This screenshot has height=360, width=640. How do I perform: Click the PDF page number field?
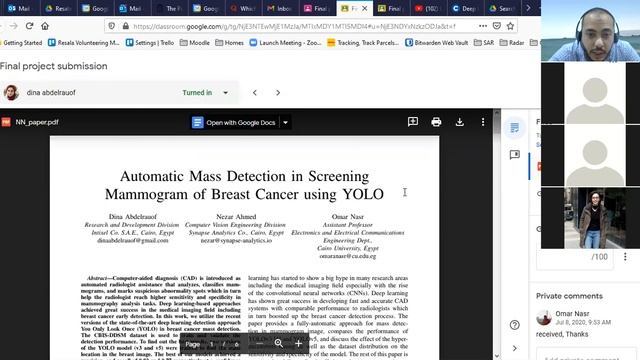pyautogui.click(x=211, y=344)
